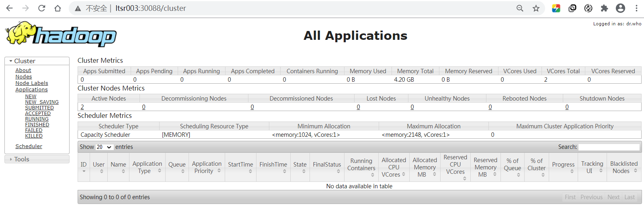644x206 pixels.
Task: Bookmark this page with star icon
Action: point(536,8)
